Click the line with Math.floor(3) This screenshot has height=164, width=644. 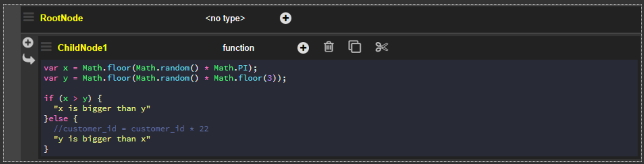pyautogui.click(x=165, y=78)
